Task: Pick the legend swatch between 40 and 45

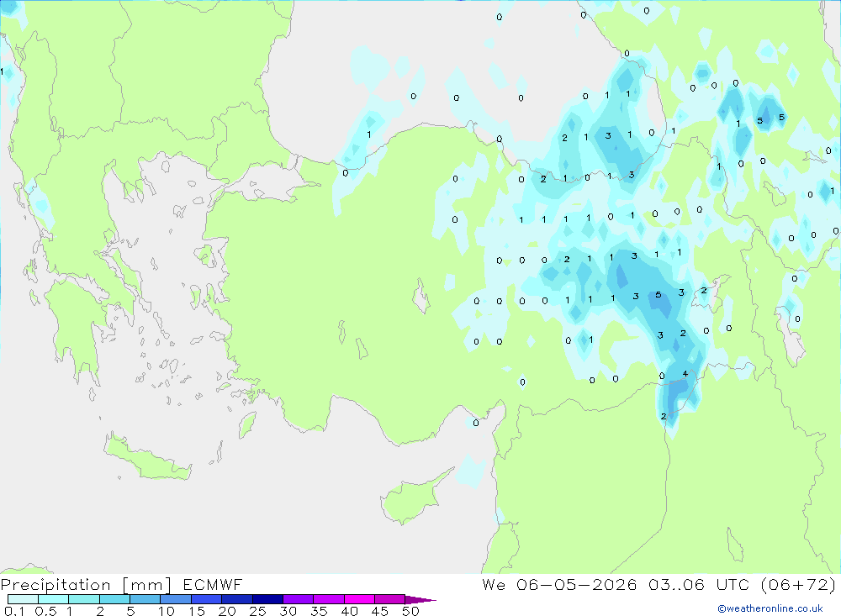Action: 359,599
